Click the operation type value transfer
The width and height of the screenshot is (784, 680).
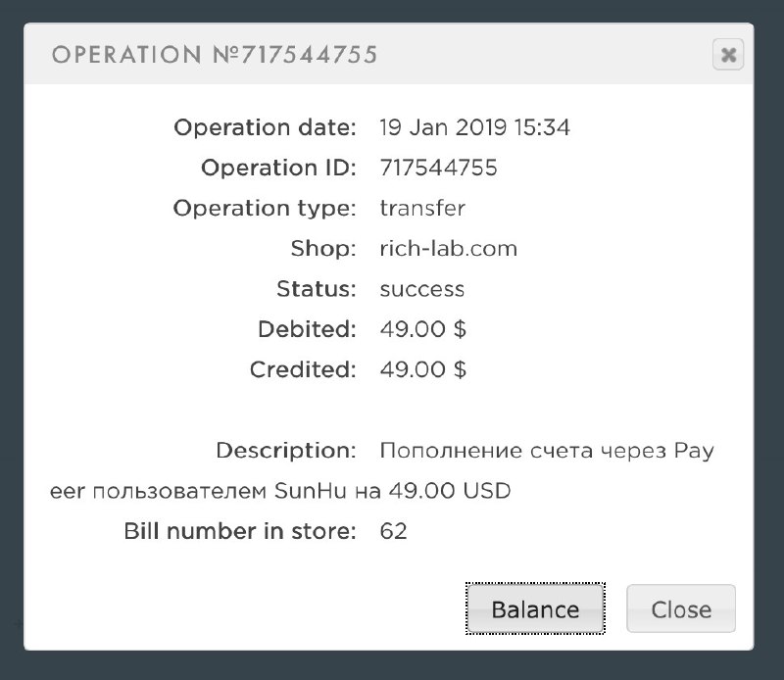pyautogui.click(x=421, y=208)
